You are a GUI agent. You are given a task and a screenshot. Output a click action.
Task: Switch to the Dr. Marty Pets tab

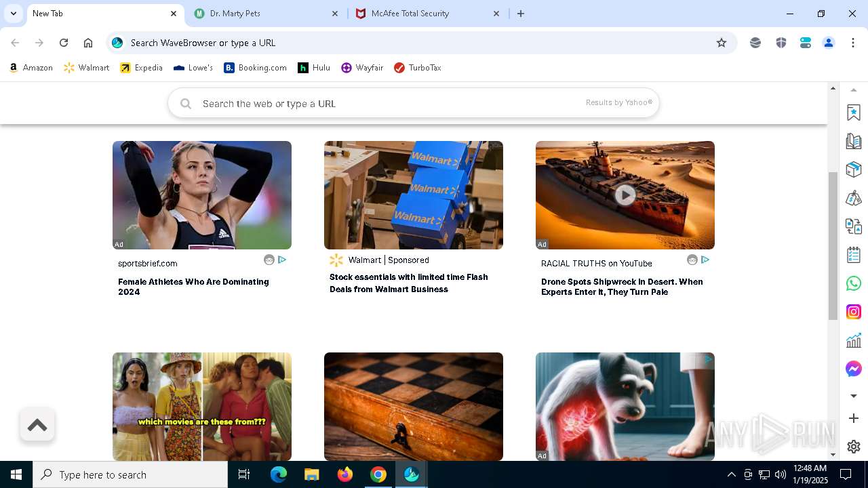click(x=267, y=14)
